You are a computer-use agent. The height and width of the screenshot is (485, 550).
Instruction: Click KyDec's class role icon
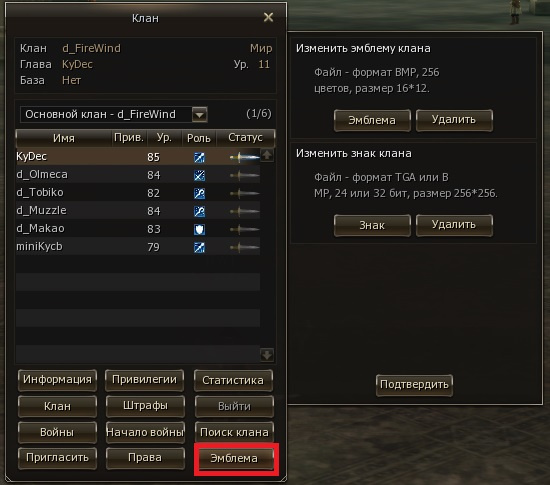pyautogui.click(x=199, y=157)
